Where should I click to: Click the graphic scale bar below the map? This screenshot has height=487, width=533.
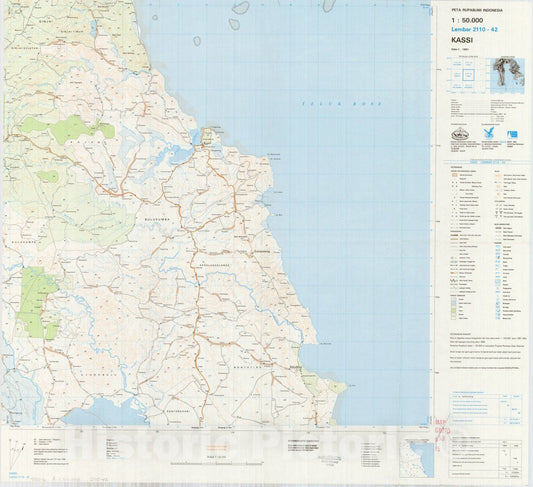click(x=217, y=463)
